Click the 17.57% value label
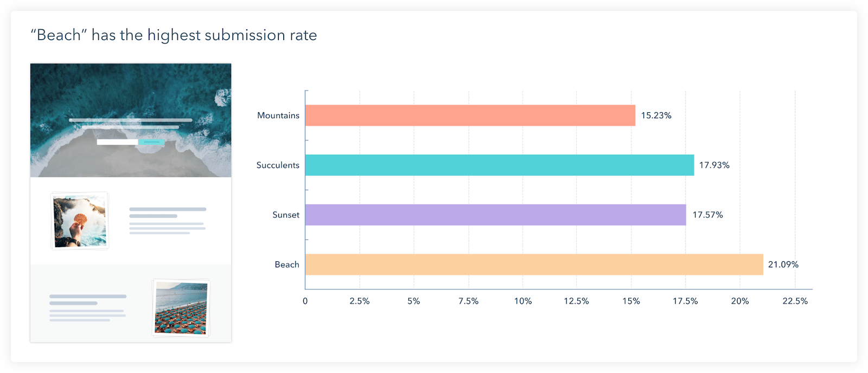This screenshot has height=373, width=868. click(x=707, y=215)
